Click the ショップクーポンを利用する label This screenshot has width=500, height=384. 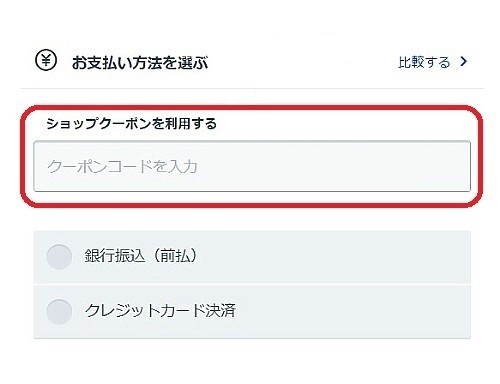(131, 124)
